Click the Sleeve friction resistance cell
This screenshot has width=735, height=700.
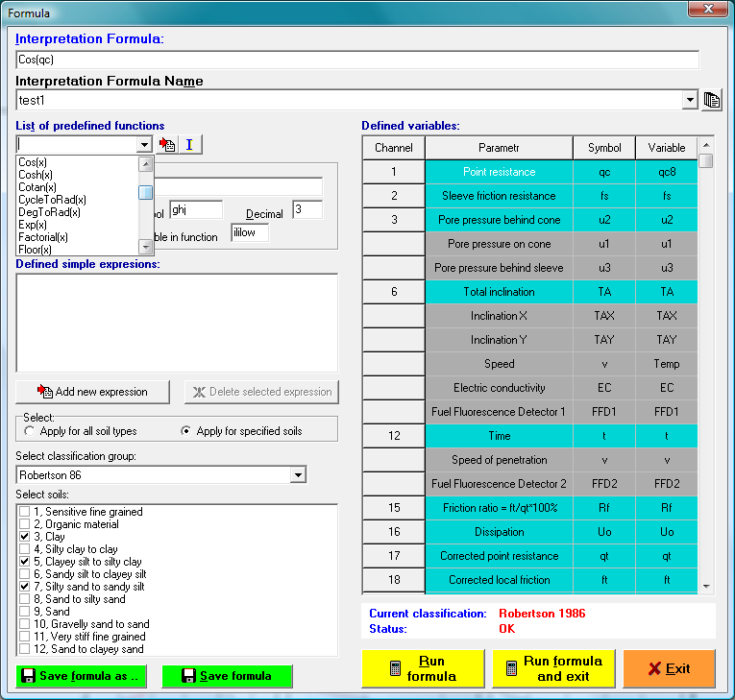(499, 196)
